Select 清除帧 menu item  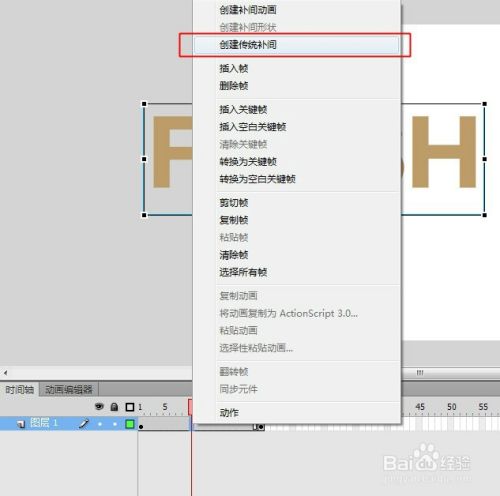233,255
